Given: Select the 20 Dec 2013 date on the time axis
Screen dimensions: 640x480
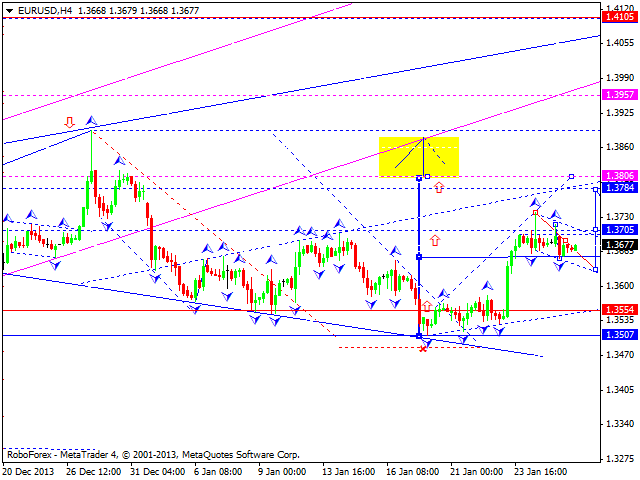Looking at the screenshot, I should (29, 472).
